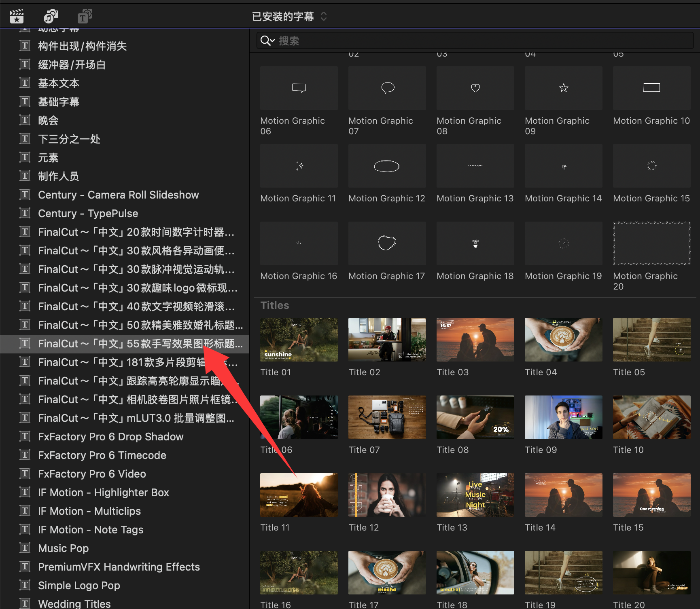Viewport: 700px width, 609px height.
Task: Choose the Motion Graphic 09 star thumbnail
Action: [563, 88]
